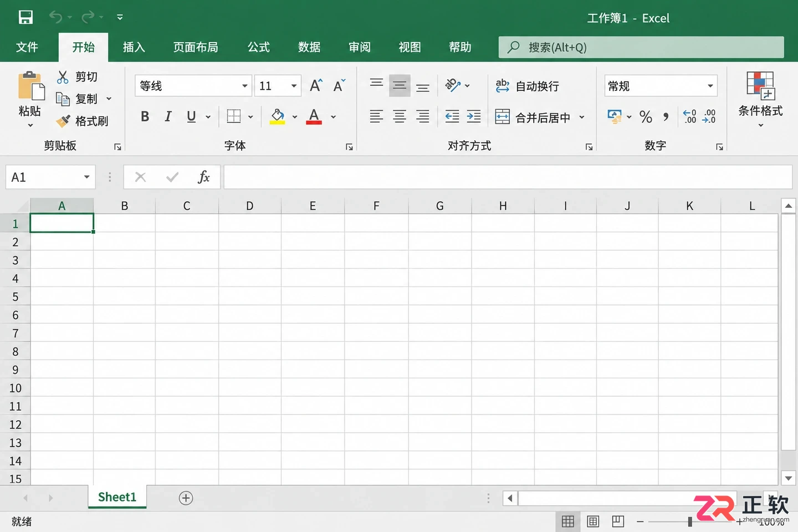This screenshot has height=532, width=798.
Task: Toggle middle vertical alignment
Action: [x=400, y=85]
